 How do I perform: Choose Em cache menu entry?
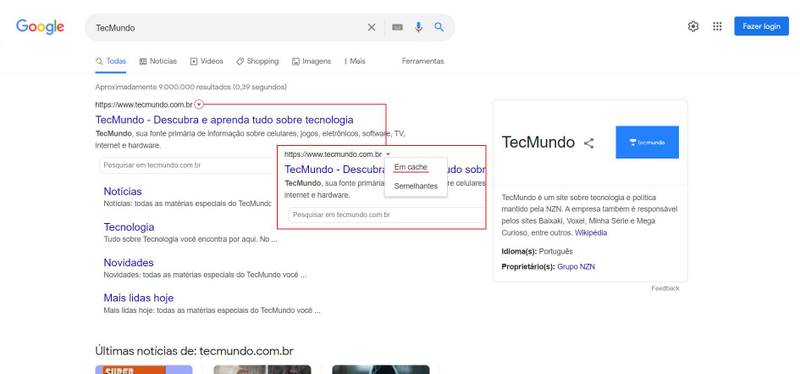[x=411, y=167]
